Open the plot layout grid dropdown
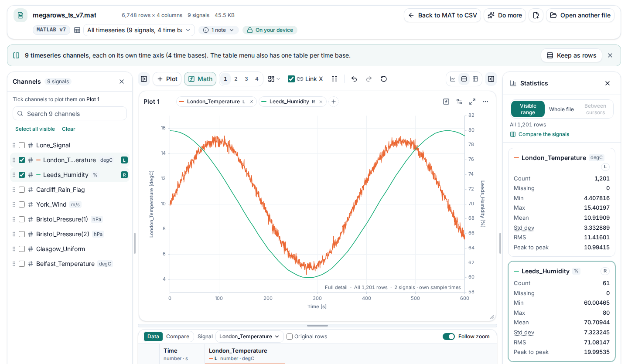628x364 pixels. 274,79
